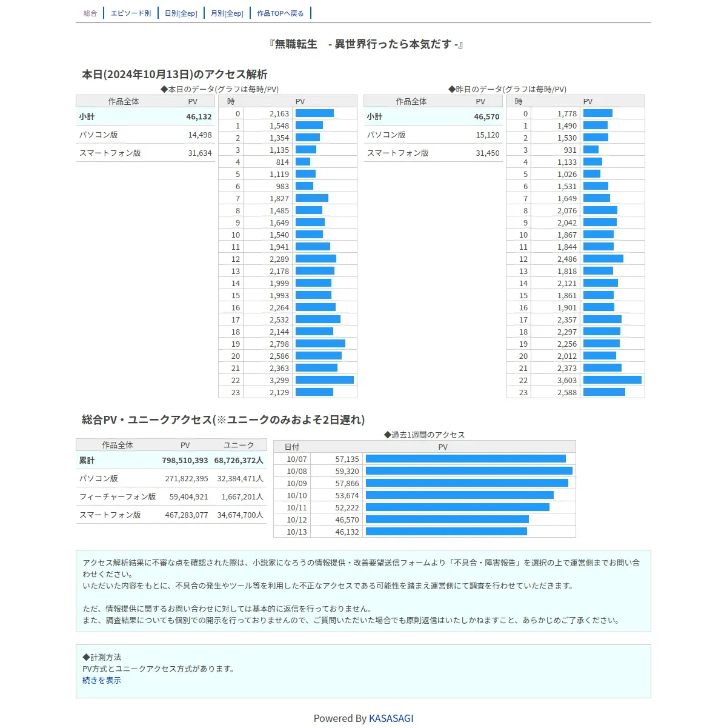The image size is (727, 728).
Task: Click the 10/08 weekly PV value 59,320
Action: click(x=347, y=472)
